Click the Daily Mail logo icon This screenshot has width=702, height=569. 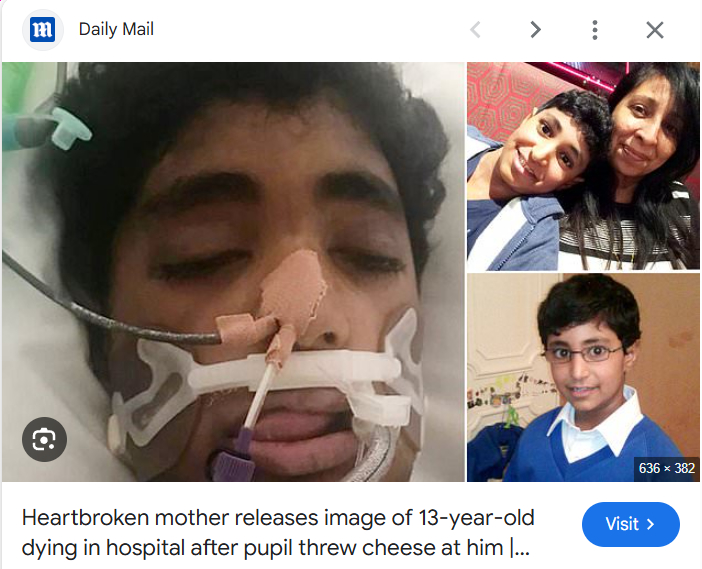(x=43, y=30)
